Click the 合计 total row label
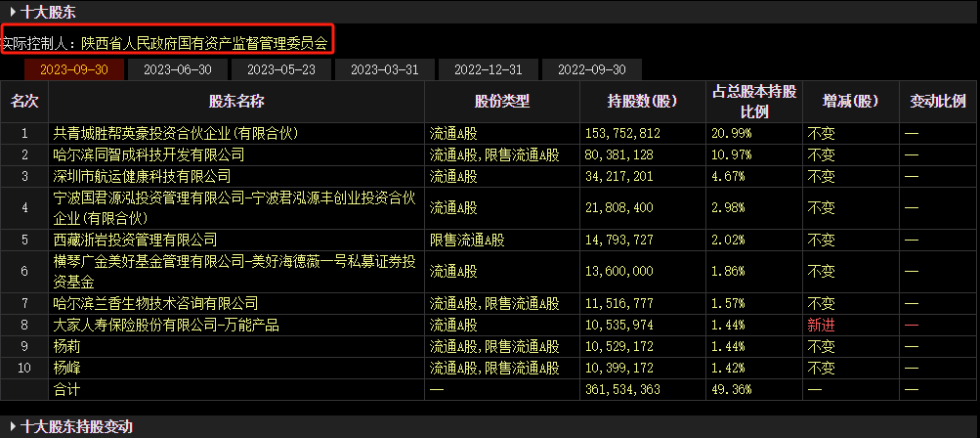The image size is (980, 438). [x=66, y=389]
